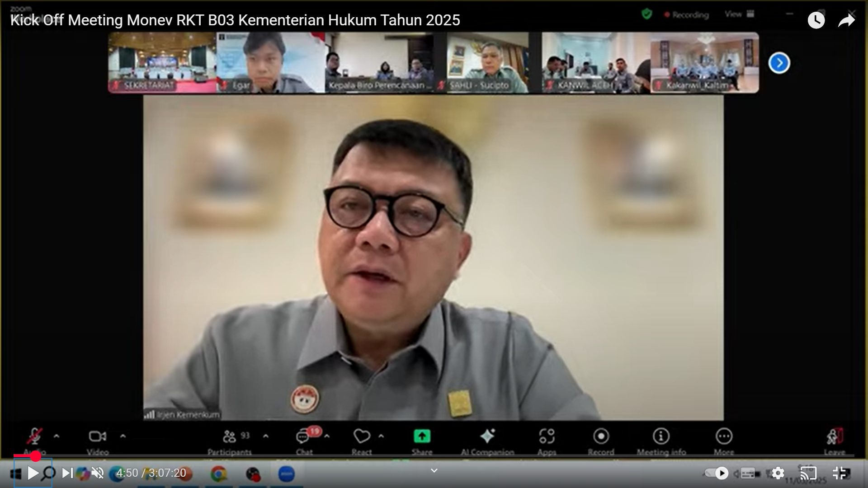Viewport: 868px width, 488px height.
Task: Open YouTube player settings gear
Action: 778,473
